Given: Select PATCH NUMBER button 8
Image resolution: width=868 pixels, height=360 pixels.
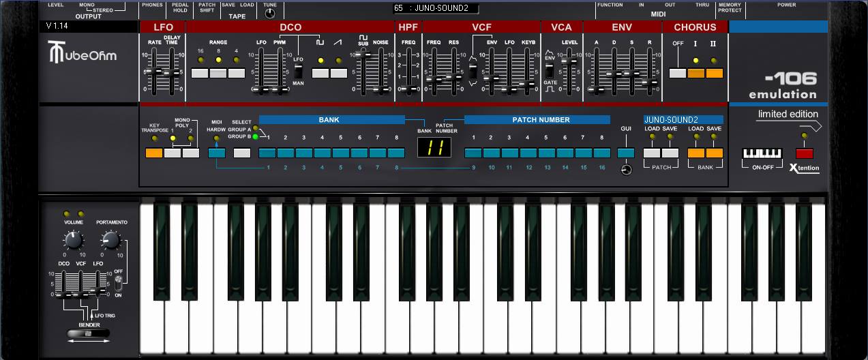Looking at the screenshot, I should (x=602, y=153).
